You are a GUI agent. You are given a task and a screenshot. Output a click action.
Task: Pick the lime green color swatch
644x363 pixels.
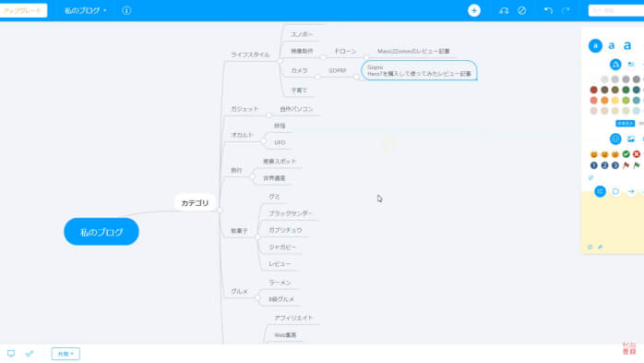click(626, 101)
